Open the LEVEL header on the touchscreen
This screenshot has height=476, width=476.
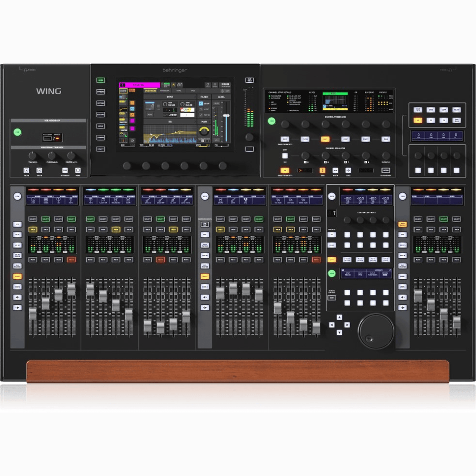221,97
